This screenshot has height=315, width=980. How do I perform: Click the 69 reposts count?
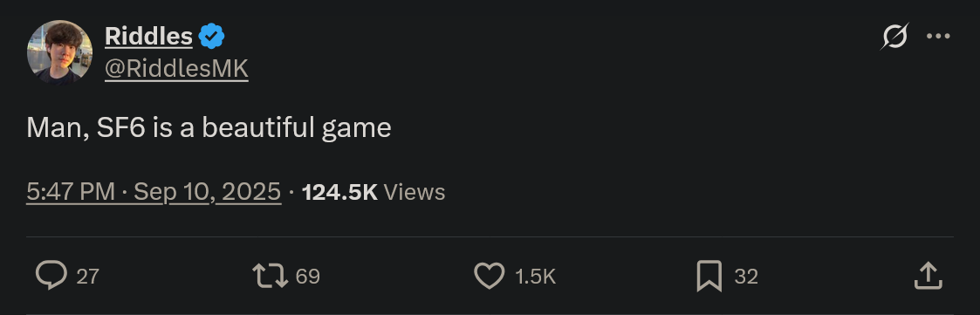click(x=307, y=277)
